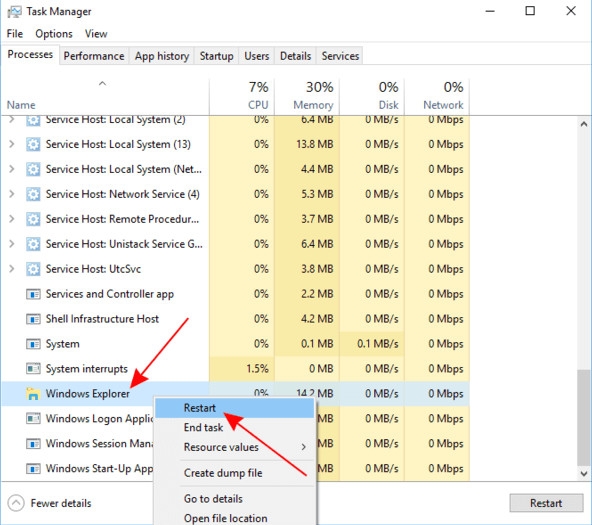The width and height of the screenshot is (592, 525).
Task: Click the System interrupts icon
Action: click(x=33, y=368)
